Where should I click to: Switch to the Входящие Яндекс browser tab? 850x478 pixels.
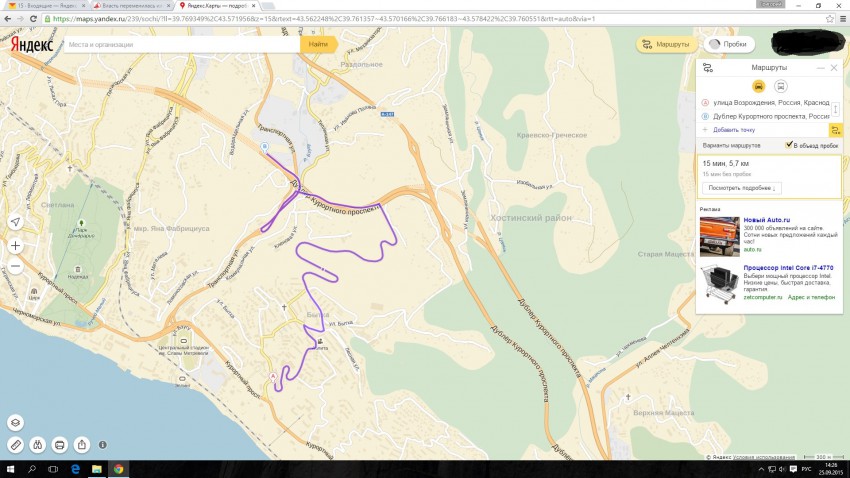point(42,6)
